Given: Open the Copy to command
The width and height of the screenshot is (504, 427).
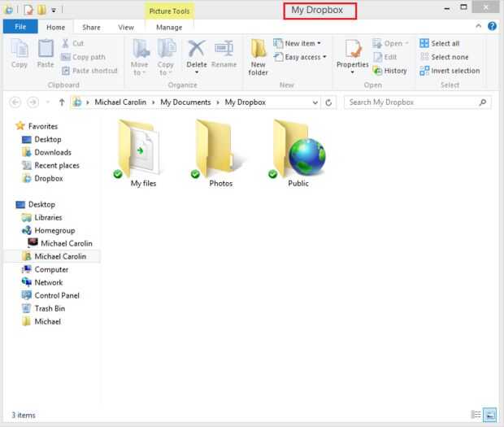Looking at the screenshot, I should tap(166, 57).
